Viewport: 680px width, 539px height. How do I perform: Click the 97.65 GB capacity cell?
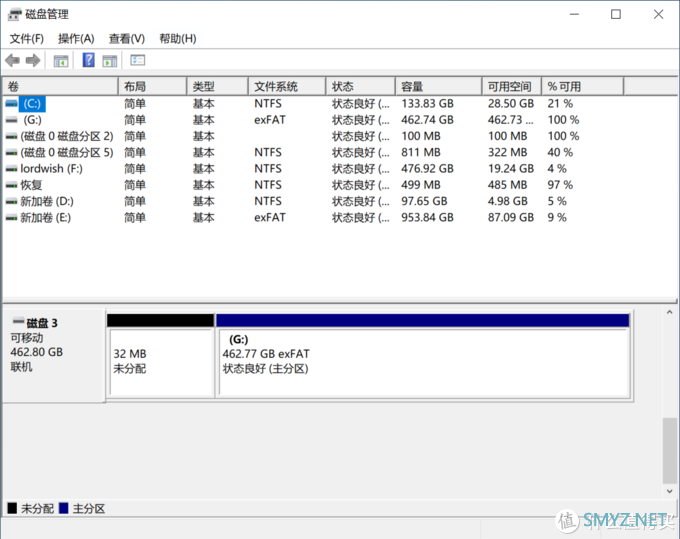tap(424, 201)
